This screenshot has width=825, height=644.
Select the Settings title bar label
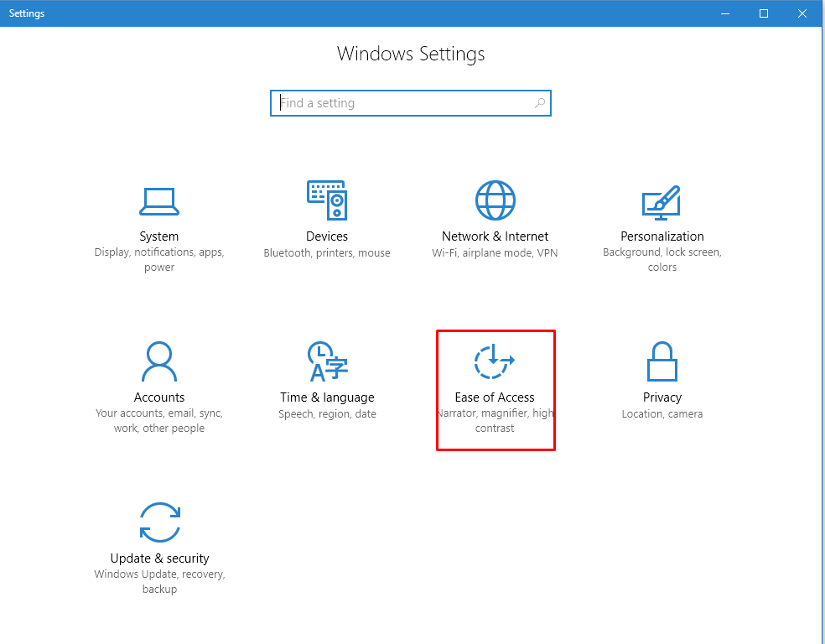(x=26, y=13)
